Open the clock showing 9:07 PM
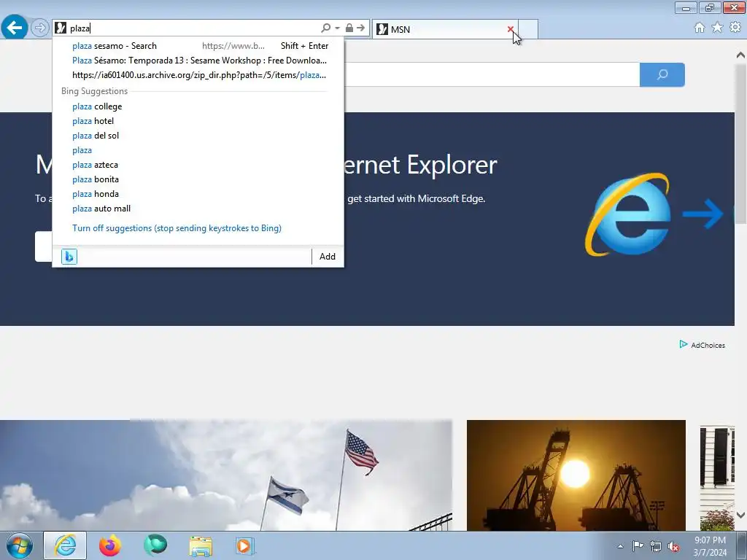 [710, 546]
